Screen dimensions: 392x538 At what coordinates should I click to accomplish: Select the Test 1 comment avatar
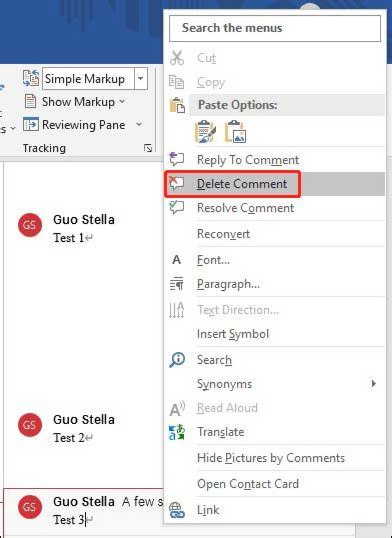click(30, 225)
